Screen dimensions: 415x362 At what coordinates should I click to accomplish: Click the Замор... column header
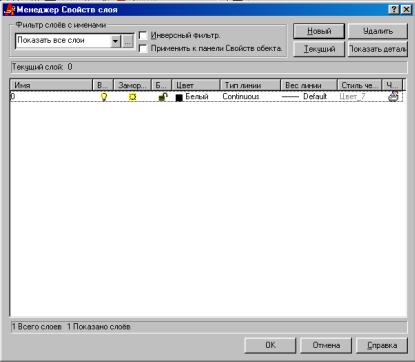tap(132, 85)
